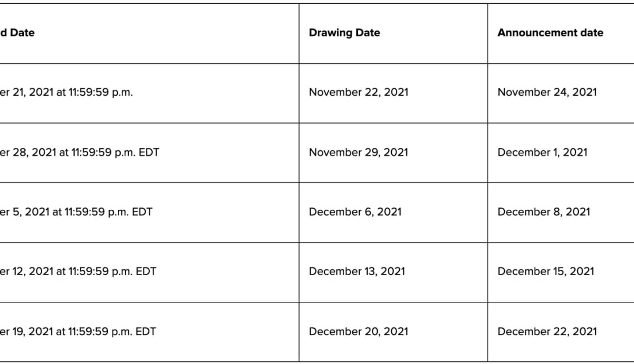The image size is (634, 364).
Task: Select the December 22, 2021 announcement date
Action: tap(547, 332)
